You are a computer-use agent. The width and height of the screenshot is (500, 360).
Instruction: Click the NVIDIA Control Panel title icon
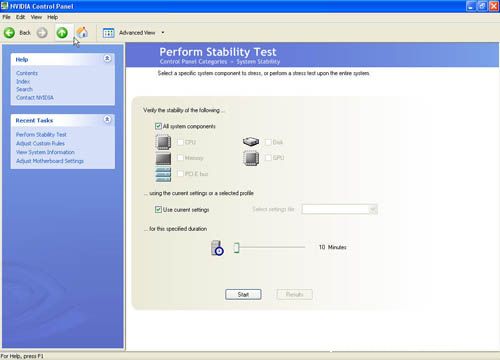coord(4,6)
